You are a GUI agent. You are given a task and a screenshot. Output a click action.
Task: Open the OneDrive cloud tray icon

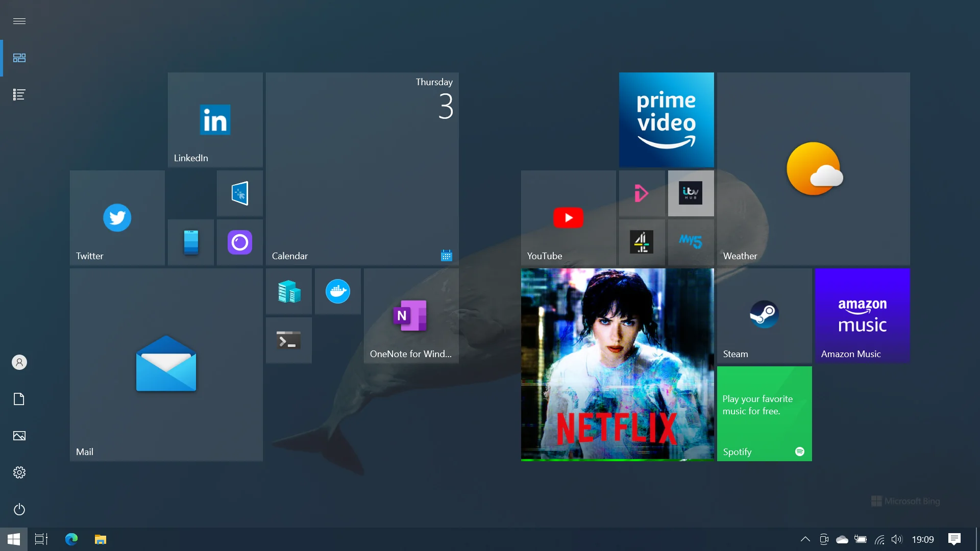842,539
